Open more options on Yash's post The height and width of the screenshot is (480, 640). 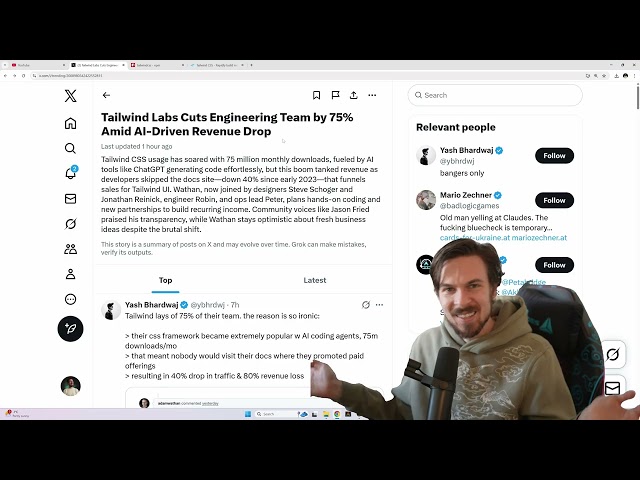[x=379, y=304]
